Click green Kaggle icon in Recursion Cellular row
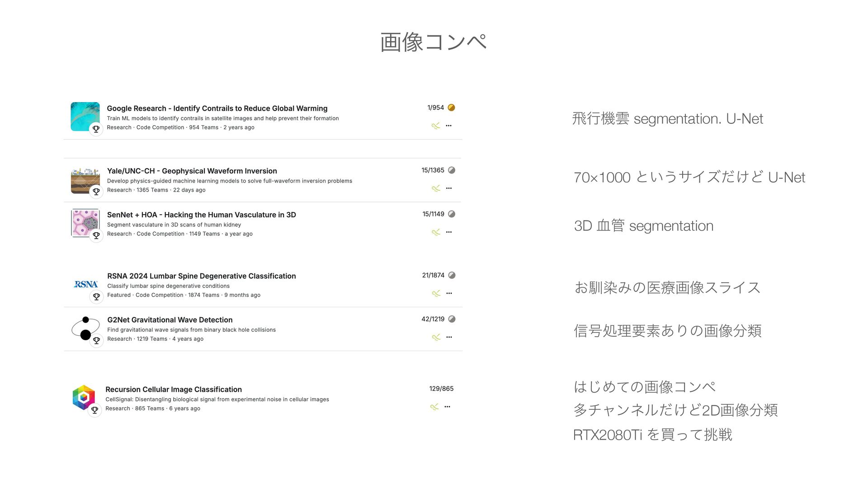The height and width of the screenshot is (488, 868). (434, 407)
